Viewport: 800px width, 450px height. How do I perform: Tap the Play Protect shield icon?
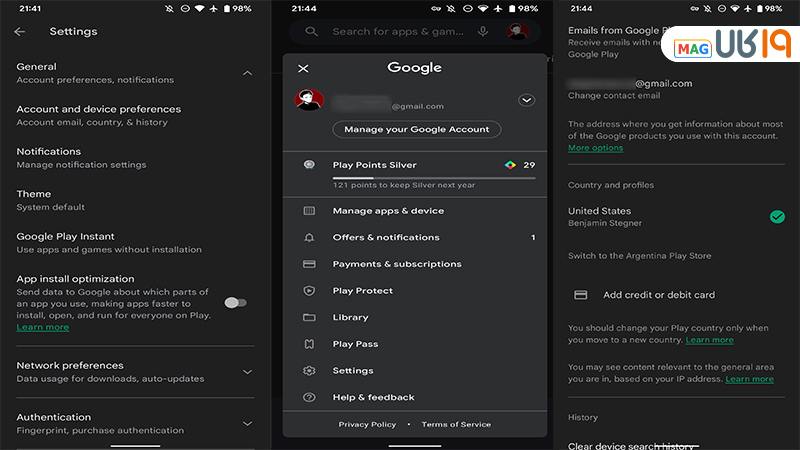click(x=309, y=291)
